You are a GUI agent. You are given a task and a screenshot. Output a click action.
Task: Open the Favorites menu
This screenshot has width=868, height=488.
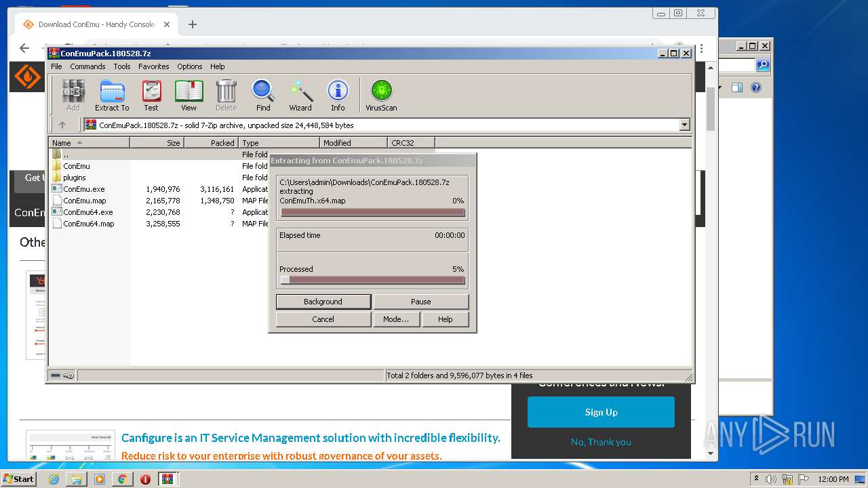tap(154, 66)
